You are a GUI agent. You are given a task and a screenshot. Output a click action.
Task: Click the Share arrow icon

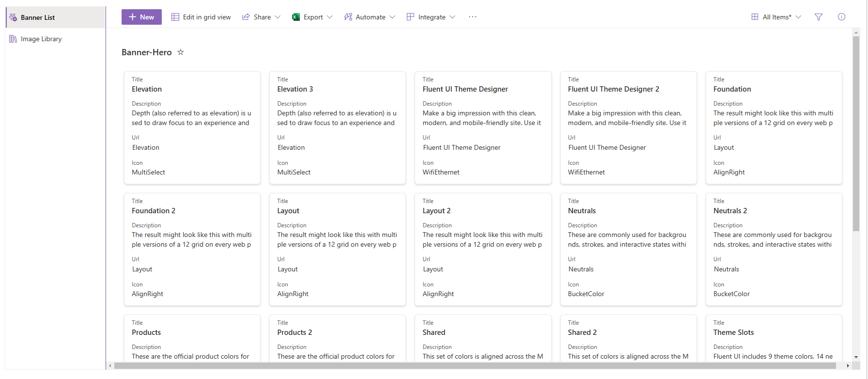tap(246, 17)
